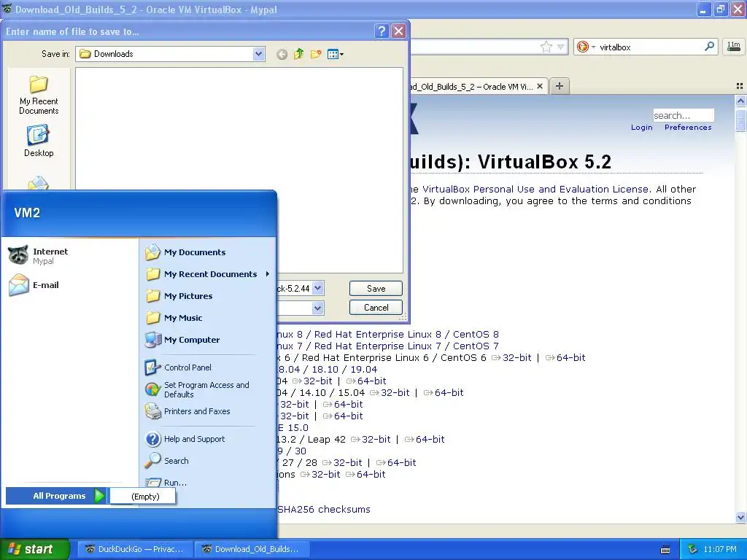Switch to Download_Old_Builds taskbar window
Screen dimensions: 747x560
click(x=252, y=549)
